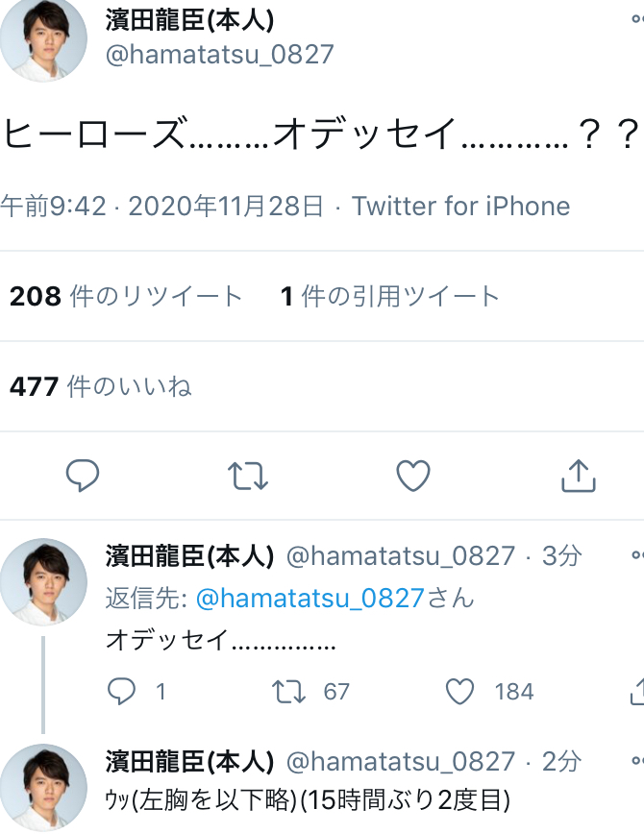View the 477 件のいいね list

tap(101, 386)
